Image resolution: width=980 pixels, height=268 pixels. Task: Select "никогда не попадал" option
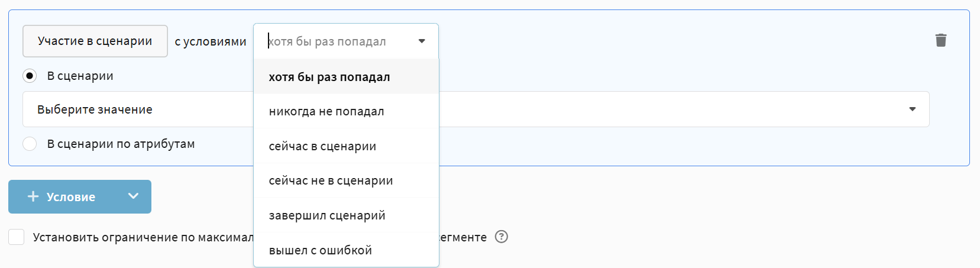326,111
